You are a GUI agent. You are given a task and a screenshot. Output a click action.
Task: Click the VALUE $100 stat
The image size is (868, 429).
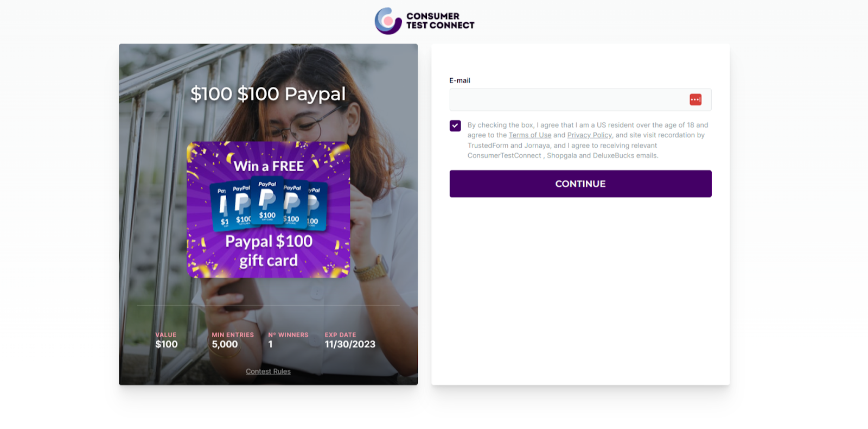pos(167,340)
